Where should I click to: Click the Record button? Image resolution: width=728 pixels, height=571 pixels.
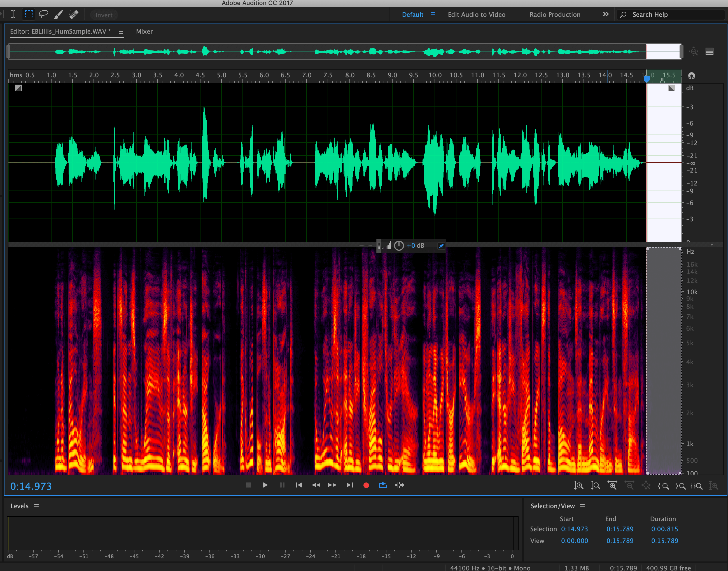pos(366,485)
